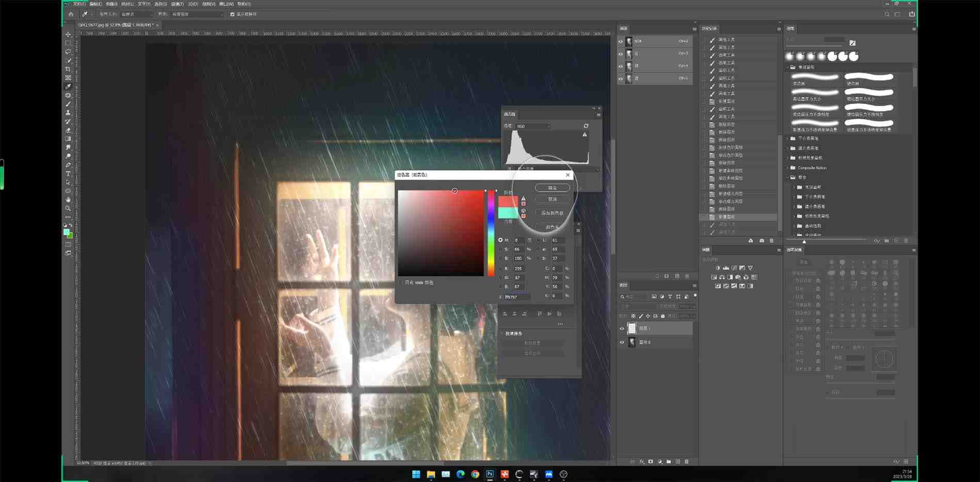The image size is (980, 482).
Task: Pick the Type tool
Action: pyautogui.click(x=68, y=174)
